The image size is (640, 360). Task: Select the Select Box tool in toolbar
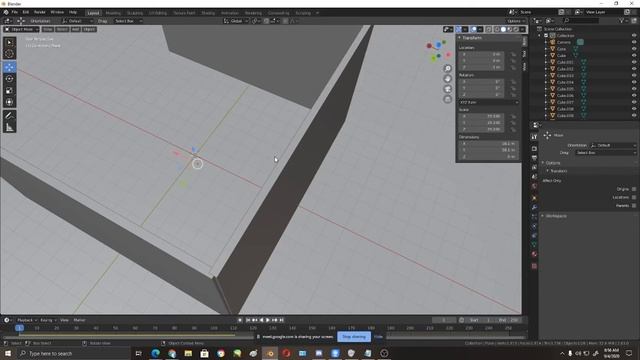(9, 42)
